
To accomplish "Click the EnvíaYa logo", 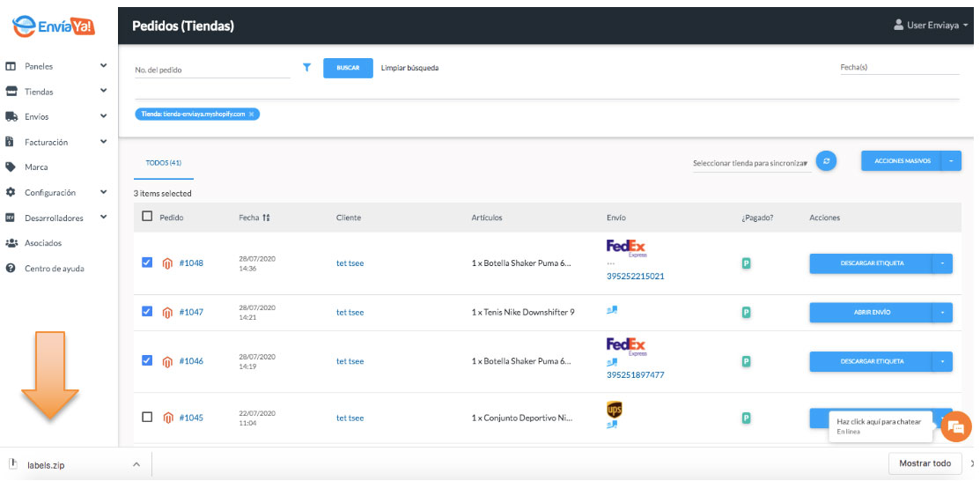I will (x=55, y=26).
